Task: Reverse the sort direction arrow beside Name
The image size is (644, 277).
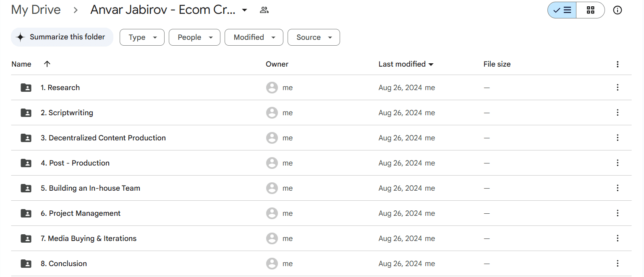Action: point(47,64)
